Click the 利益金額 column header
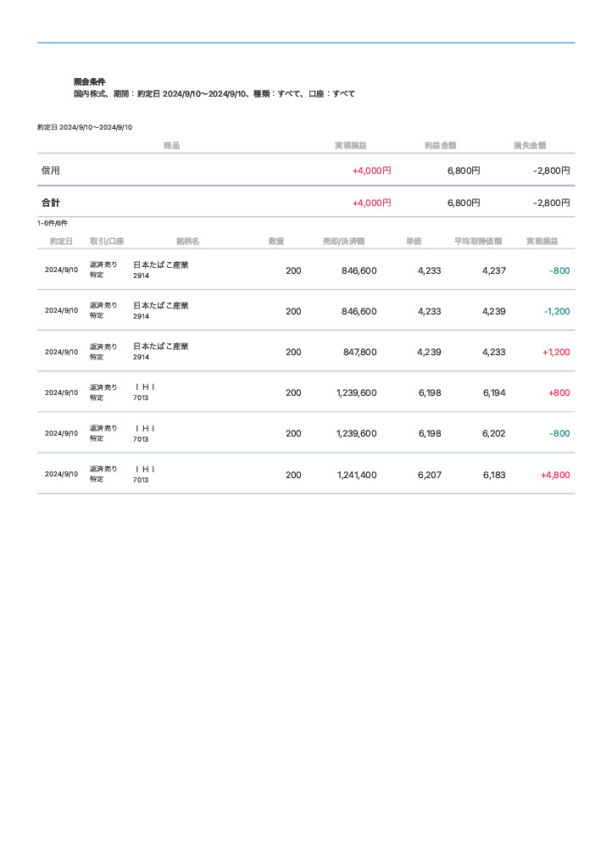The width and height of the screenshot is (612, 868). pyautogui.click(x=441, y=146)
